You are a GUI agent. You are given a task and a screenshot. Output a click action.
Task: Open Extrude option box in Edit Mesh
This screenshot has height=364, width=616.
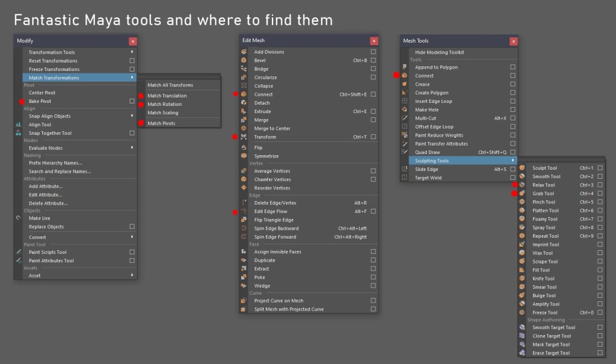(373, 111)
